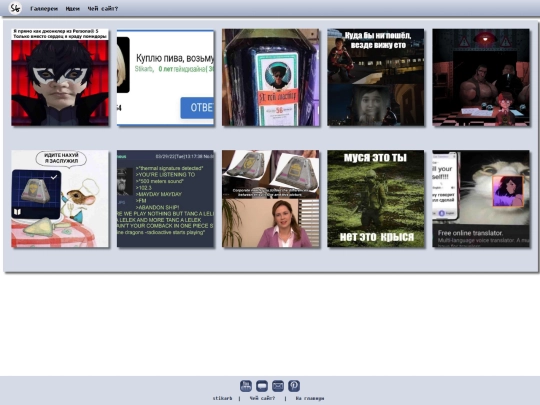The width and height of the screenshot is (540, 405).
Task: Open the Галлереи menu item
Action: pyautogui.click(x=44, y=9)
